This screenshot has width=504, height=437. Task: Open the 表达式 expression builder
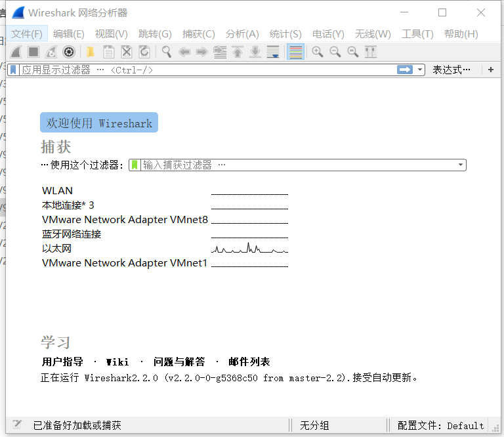click(451, 70)
